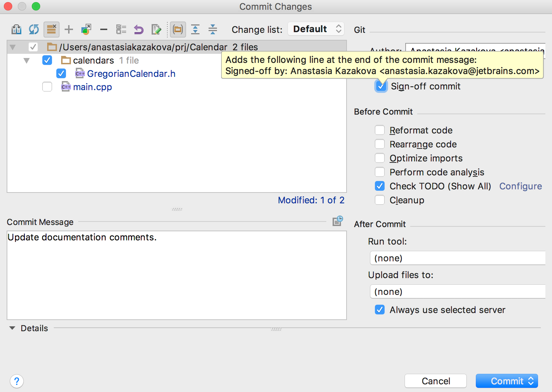
Task: Click the move to another changelist icon
Action: click(x=86, y=29)
